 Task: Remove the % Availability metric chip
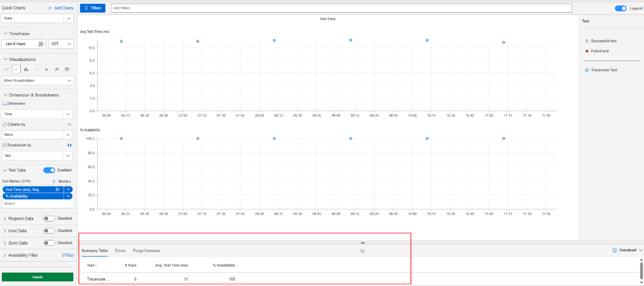point(68,196)
